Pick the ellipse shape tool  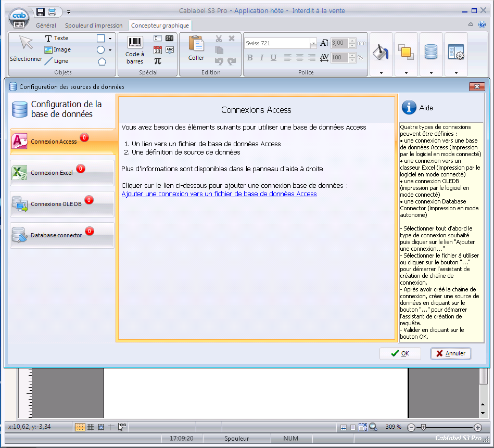101,50
